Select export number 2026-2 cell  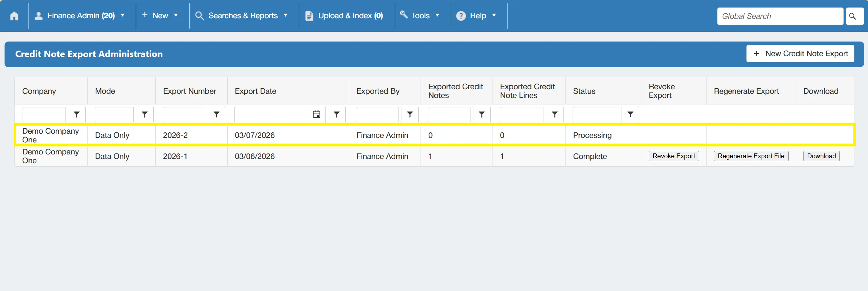coord(191,135)
